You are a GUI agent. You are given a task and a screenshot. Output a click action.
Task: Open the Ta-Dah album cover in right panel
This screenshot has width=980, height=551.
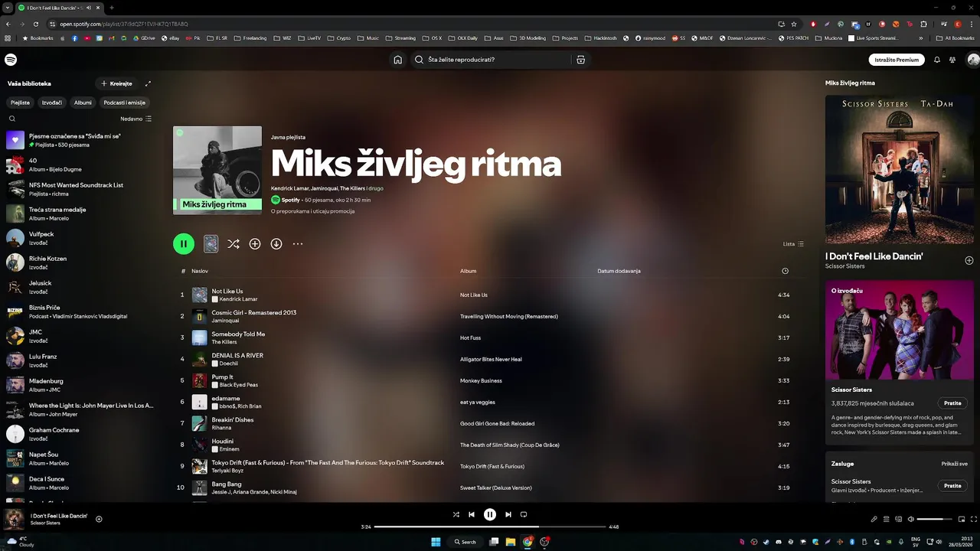point(899,169)
